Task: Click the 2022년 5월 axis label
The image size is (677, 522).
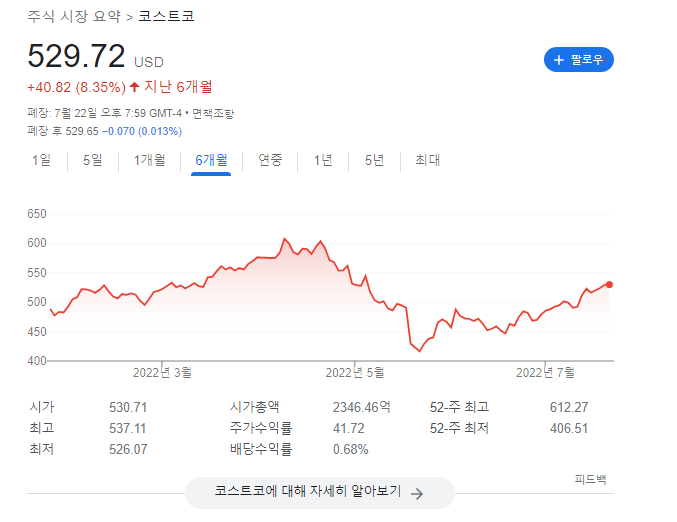Action: pyautogui.click(x=355, y=373)
